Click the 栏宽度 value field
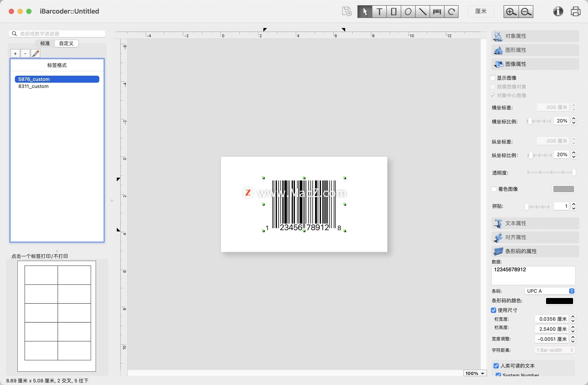588x385 pixels. [552, 319]
